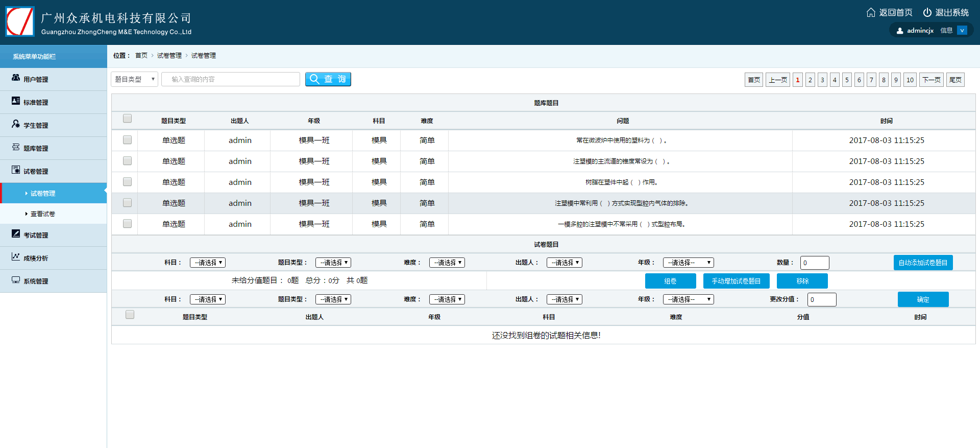980x448 pixels.
Task: Check row for 注塑模的主流道的锥度 question
Action: [127, 161]
